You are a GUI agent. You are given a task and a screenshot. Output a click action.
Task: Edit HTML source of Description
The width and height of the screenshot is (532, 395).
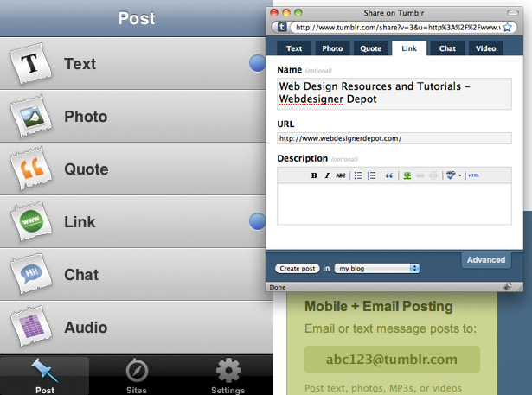click(x=474, y=175)
